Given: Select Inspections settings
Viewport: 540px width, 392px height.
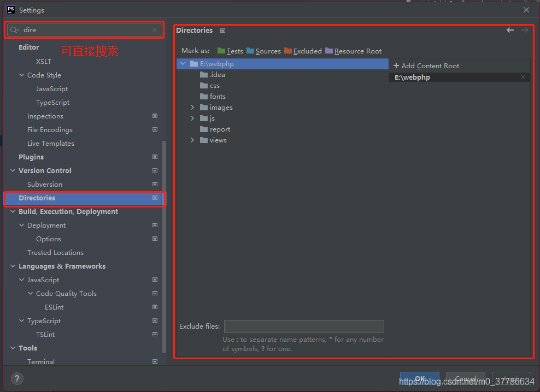Looking at the screenshot, I should (x=45, y=116).
